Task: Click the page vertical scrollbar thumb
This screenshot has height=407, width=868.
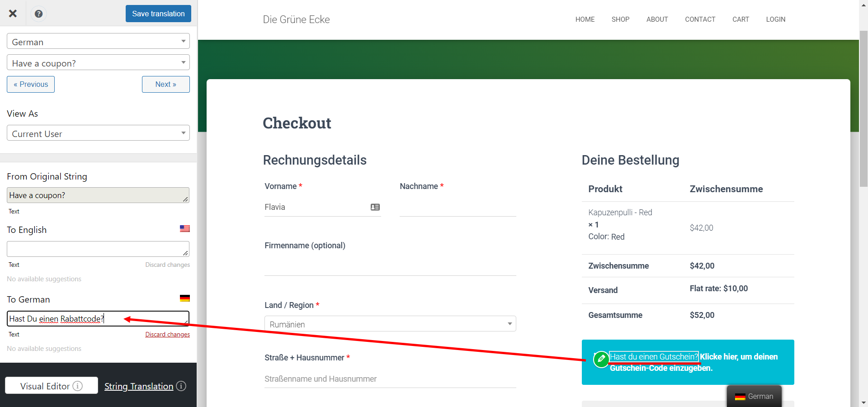Action: pos(863,109)
